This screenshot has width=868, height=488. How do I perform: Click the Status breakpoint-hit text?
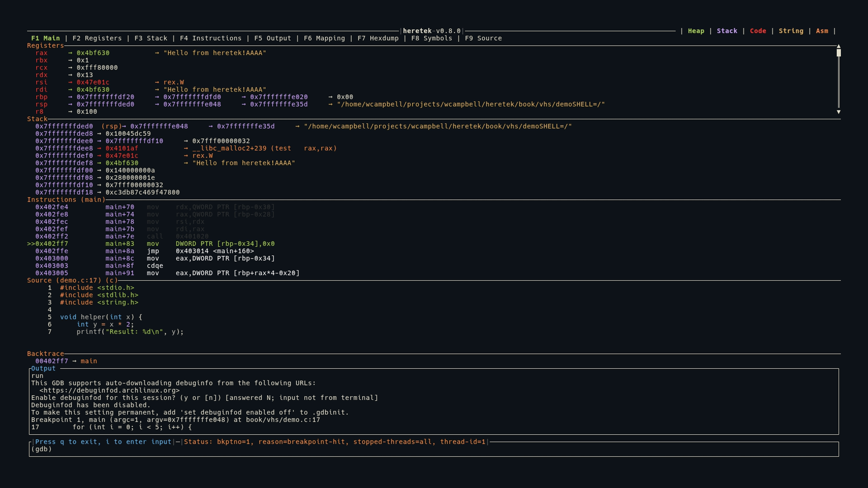pos(335,442)
